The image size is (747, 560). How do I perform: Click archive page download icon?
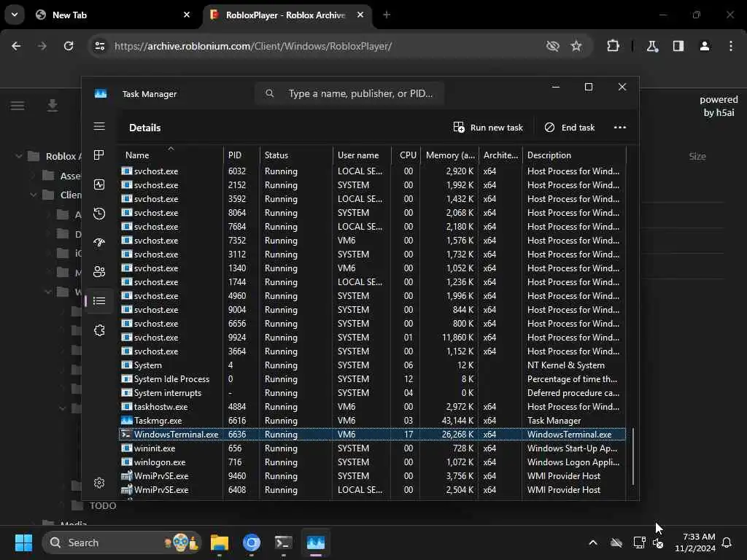tap(53, 106)
